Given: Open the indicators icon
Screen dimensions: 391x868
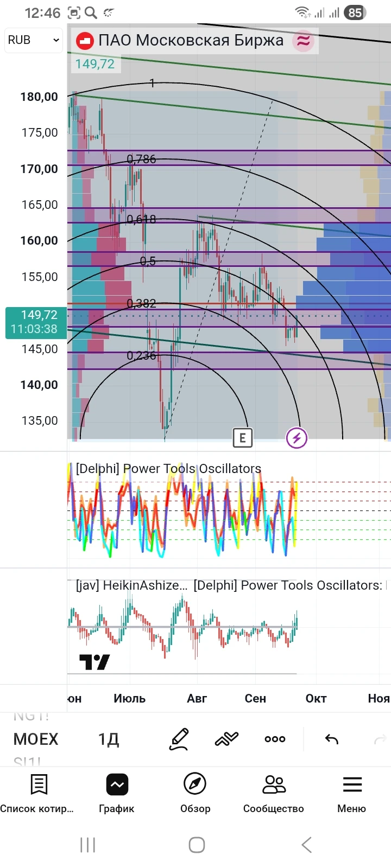Looking at the screenshot, I should (x=227, y=739).
